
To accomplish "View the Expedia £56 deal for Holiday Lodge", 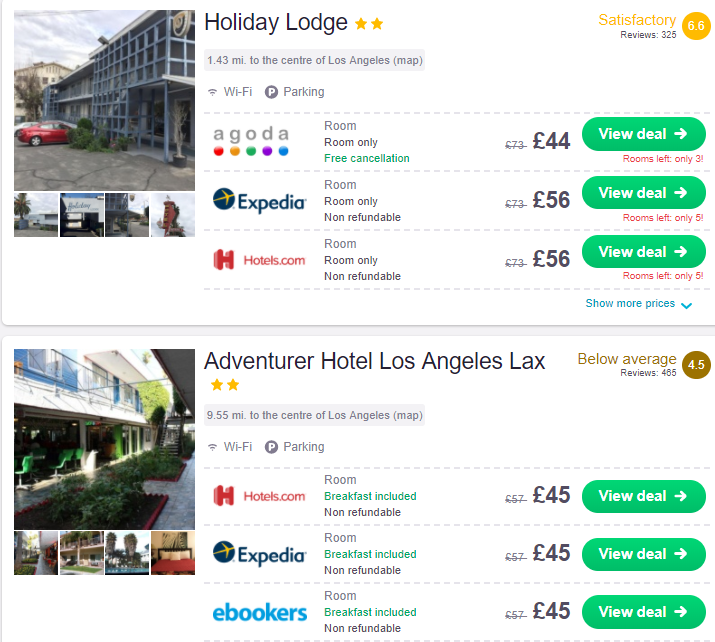I will click(x=643, y=193).
